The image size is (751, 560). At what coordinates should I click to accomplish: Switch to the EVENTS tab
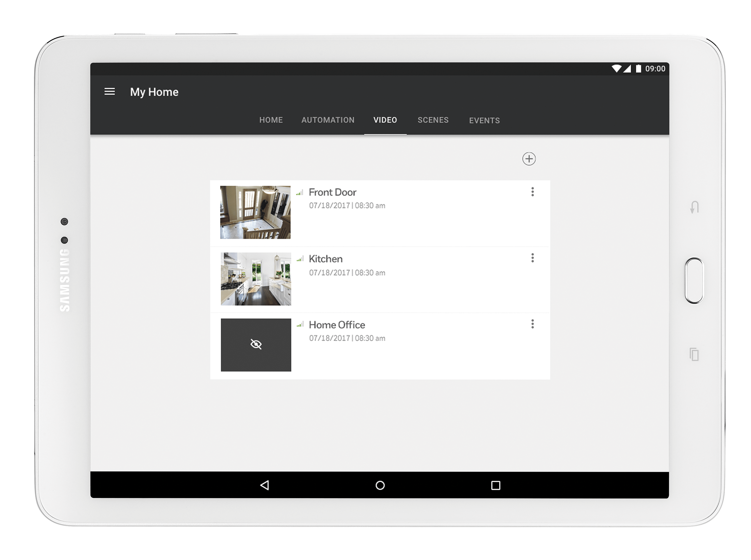[484, 120]
